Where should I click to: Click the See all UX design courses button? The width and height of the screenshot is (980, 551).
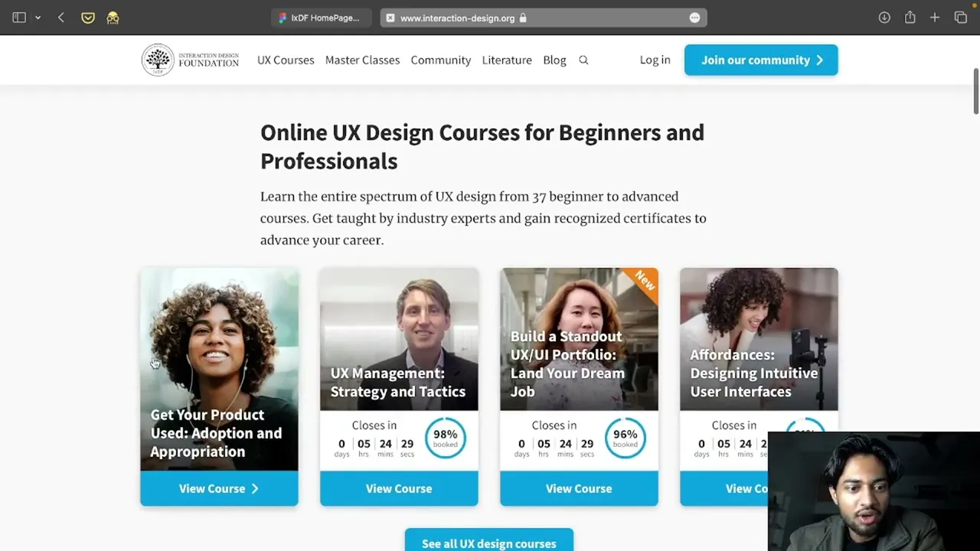click(x=489, y=540)
